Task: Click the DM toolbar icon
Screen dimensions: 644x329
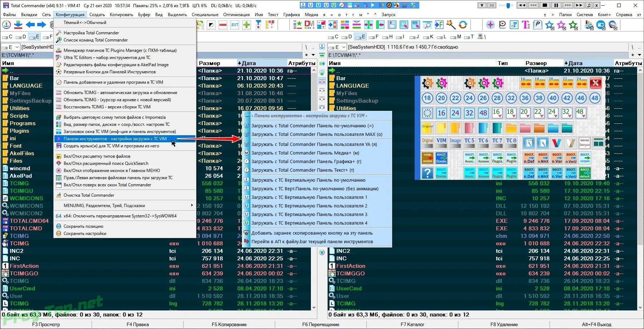Action: [309, 25]
